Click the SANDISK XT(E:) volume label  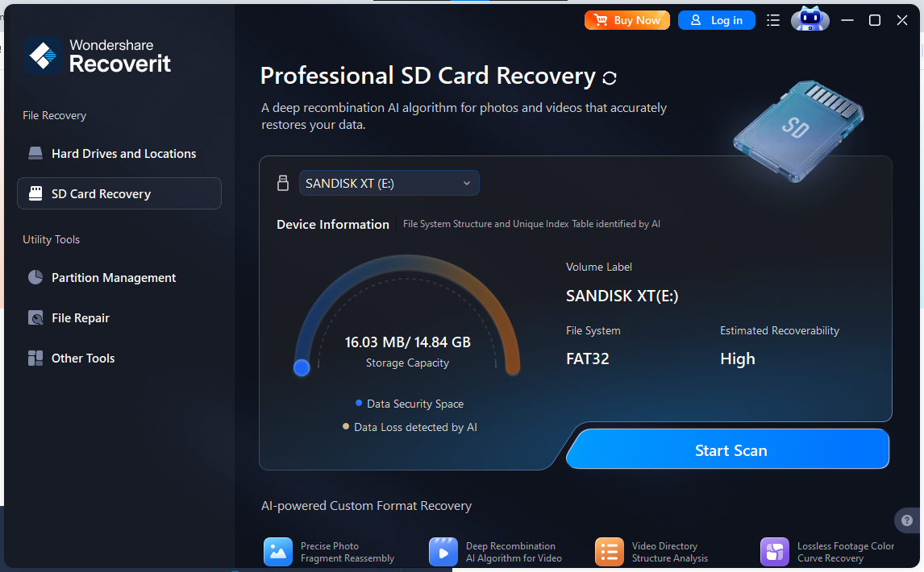[x=622, y=296]
